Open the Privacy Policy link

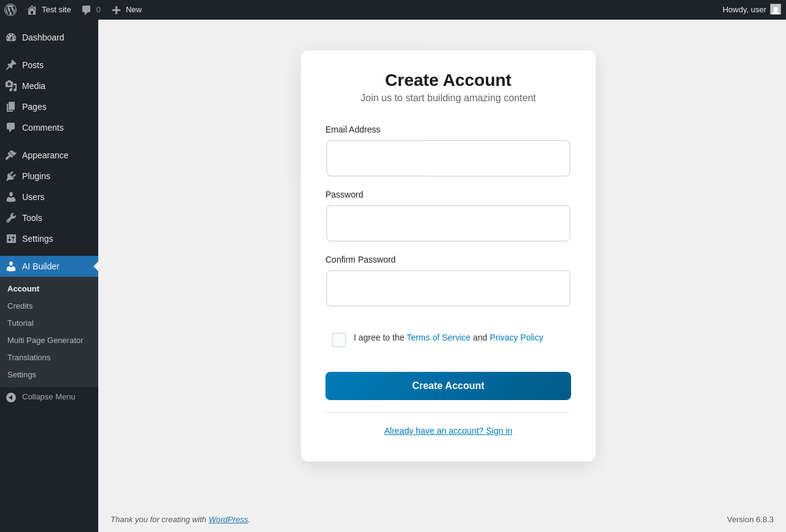516,337
